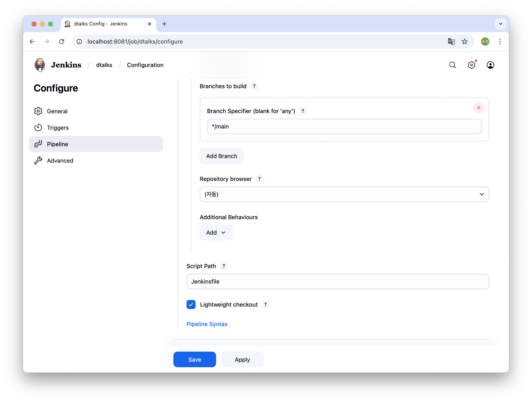Focus the Branch Specifier text field

click(344, 127)
